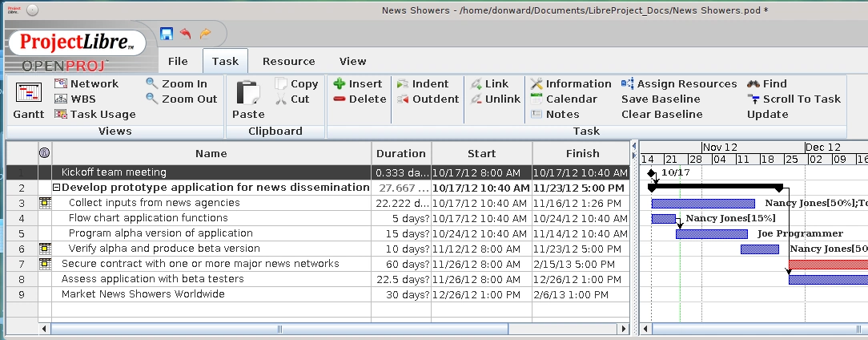Unlink the selected tasks
Image resolution: width=868 pixels, height=340 pixels.
(496, 99)
